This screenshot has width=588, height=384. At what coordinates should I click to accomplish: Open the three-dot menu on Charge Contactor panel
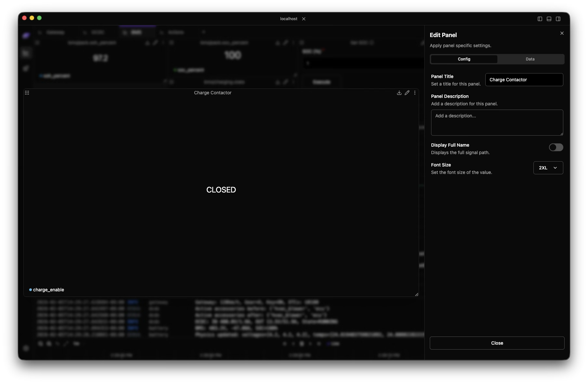click(415, 93)
